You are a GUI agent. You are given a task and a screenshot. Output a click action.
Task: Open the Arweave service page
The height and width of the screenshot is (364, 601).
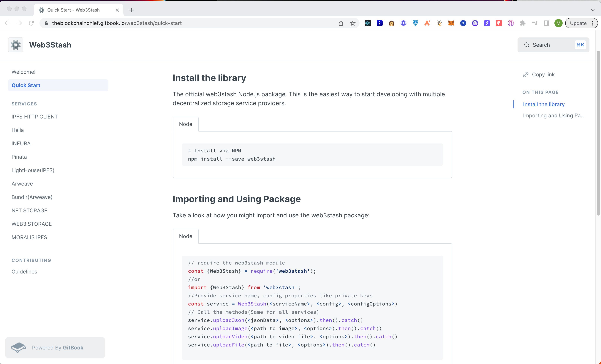pyautogui.click(x=22, y=184)
